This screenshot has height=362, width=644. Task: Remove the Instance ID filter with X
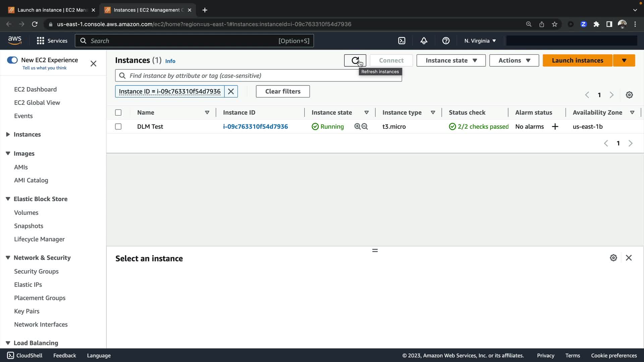pos(231,92)
